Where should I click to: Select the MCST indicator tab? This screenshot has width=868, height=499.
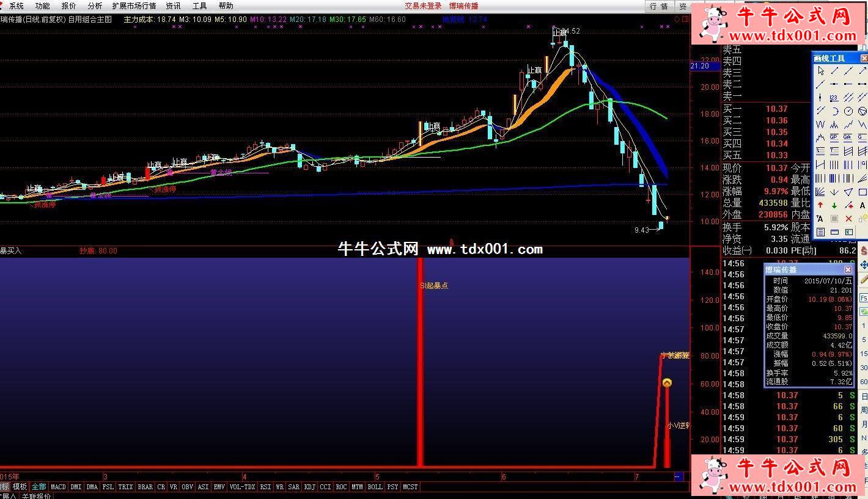click(410, 487)
